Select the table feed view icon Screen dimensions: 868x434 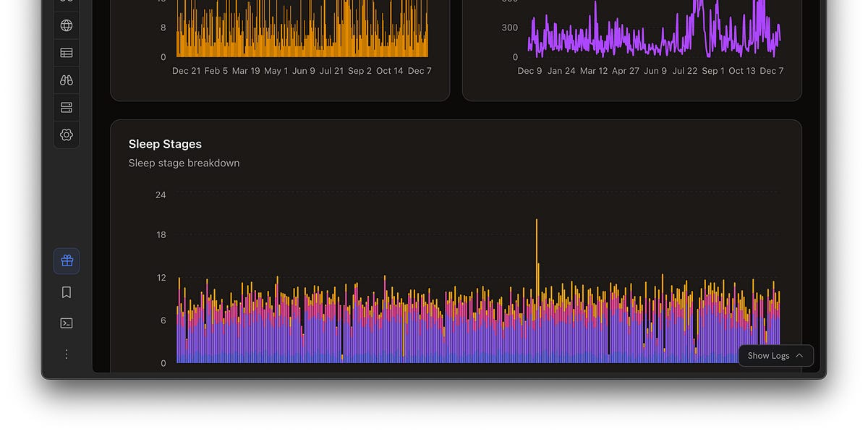pyautogui.click(x=66, y=53)
